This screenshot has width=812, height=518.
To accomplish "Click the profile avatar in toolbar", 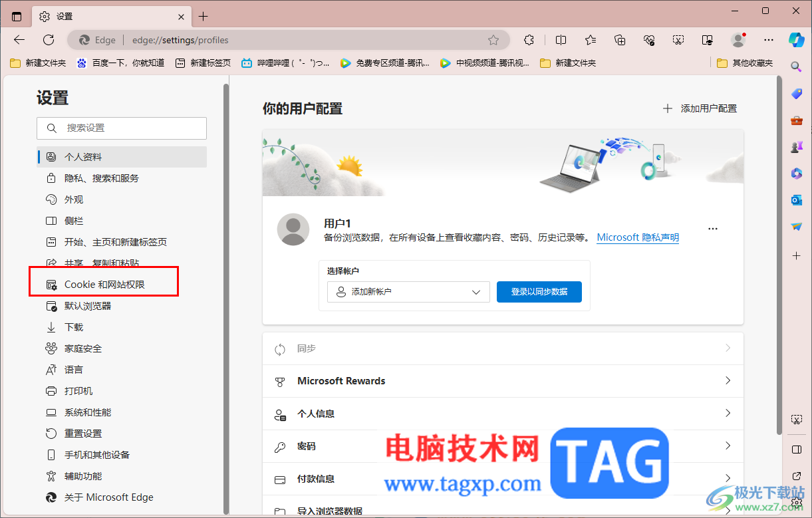I will [738, 40].
